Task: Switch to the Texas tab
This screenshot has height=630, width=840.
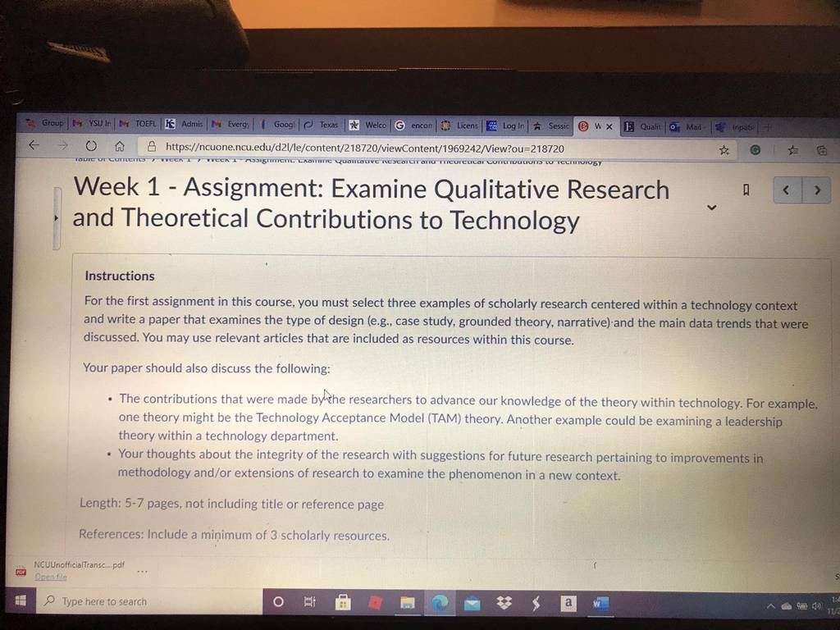Action: pyautogui.click(x=323, y=125)
